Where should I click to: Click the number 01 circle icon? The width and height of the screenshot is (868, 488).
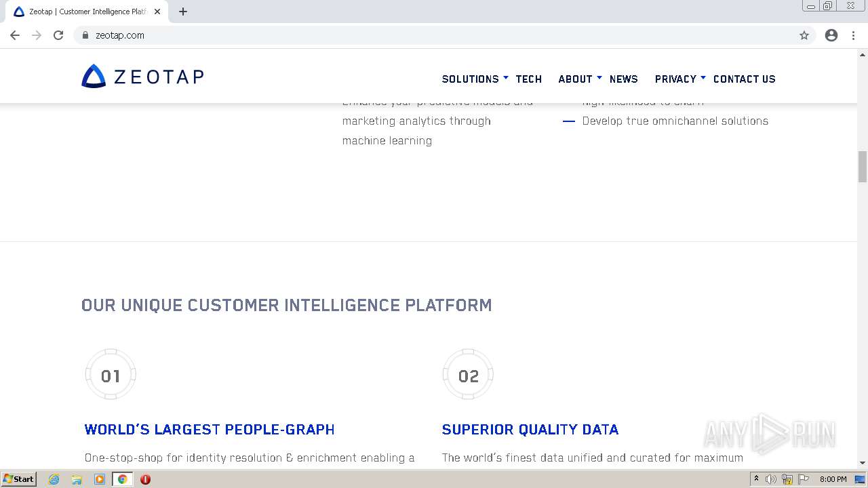click(x=111, y=375)
